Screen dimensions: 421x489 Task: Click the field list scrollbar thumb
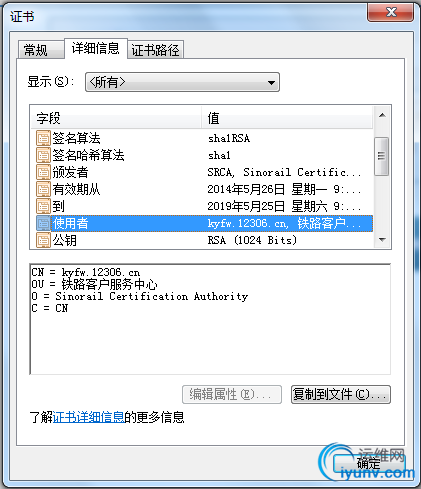pos(381,156)
